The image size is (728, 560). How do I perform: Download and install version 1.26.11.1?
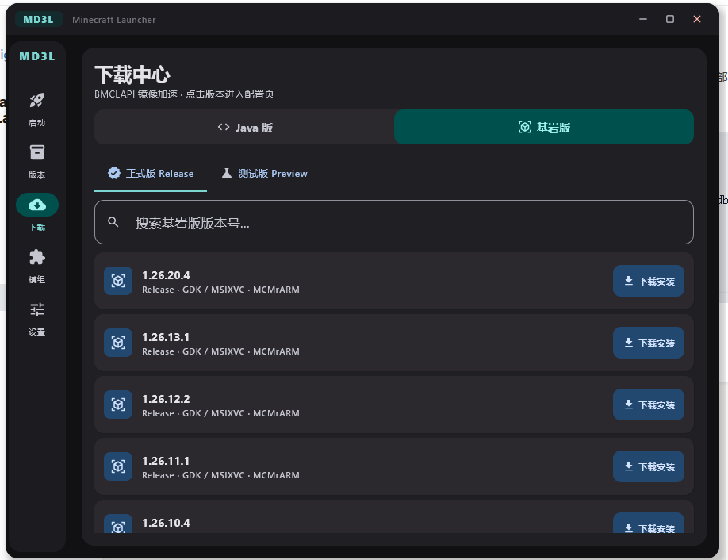click(x=648, y=466)
